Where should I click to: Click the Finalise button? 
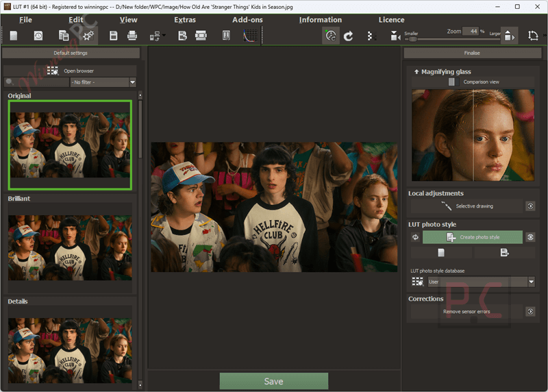pos(473,53)
